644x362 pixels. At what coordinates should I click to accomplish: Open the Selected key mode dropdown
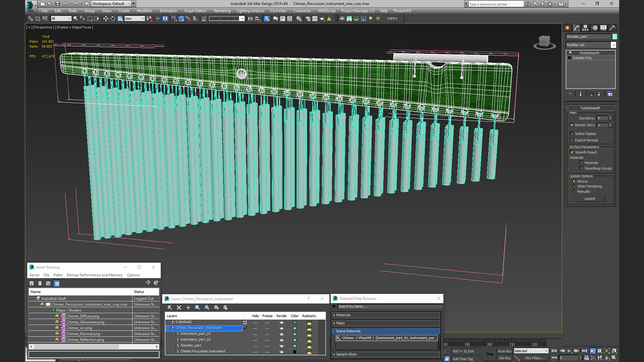[531, 351]
